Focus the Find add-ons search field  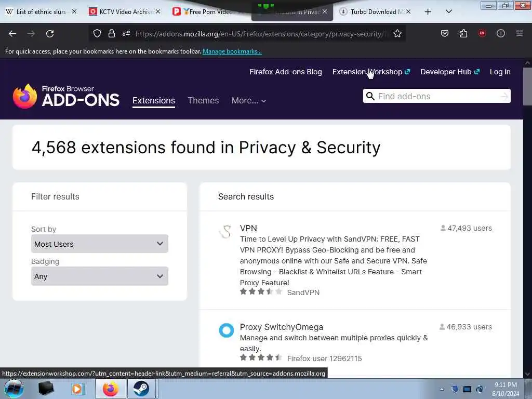pos(437,96)
